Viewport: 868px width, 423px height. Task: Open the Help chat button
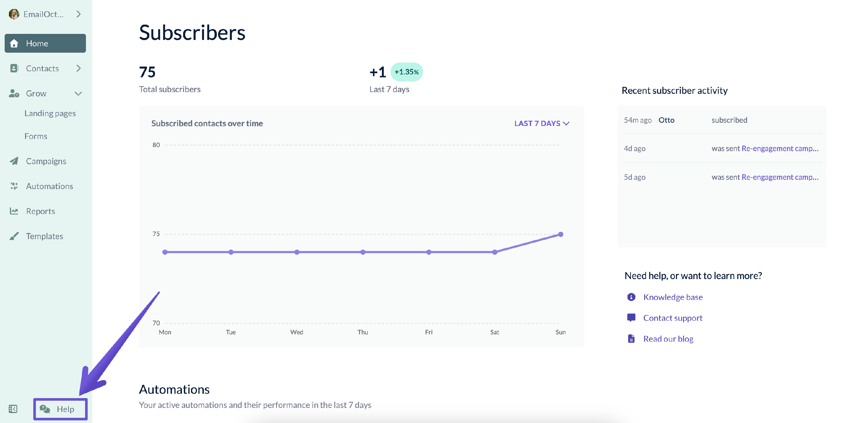[60, 409]
